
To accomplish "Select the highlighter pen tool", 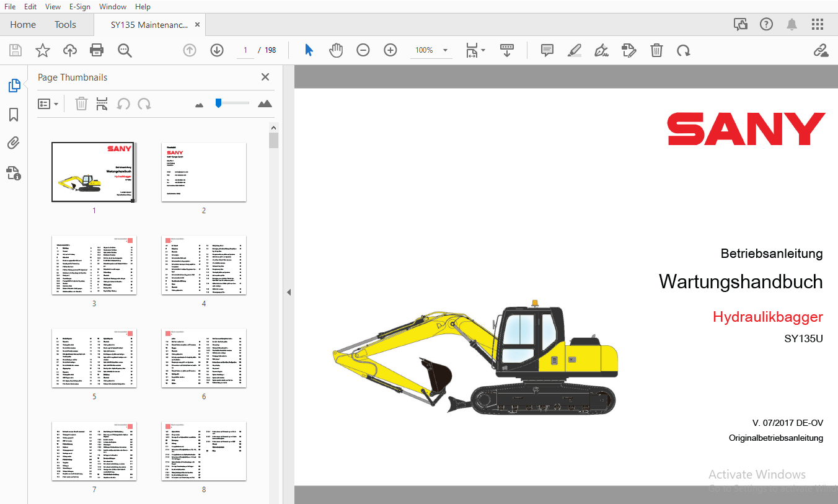I will [x=575, y=50].
